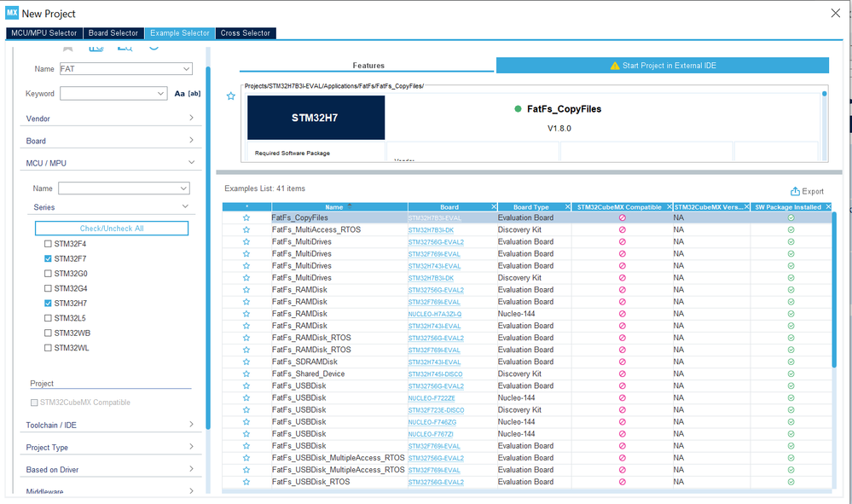This screenshot has width=852, height=504.
Task: Click favorite star beside the FatFs_CopyFiles detail card
Action: point(231,96)
